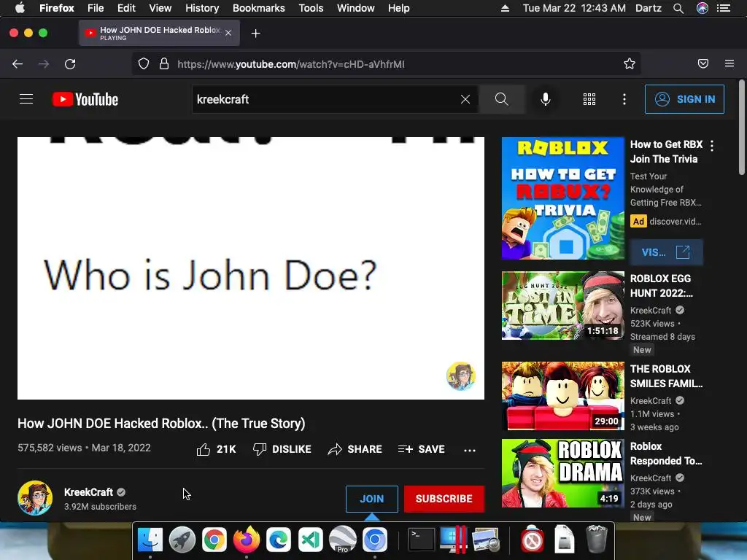Click the eject icon in menu bar
747x560 pixels.
(x=505, y=8)
